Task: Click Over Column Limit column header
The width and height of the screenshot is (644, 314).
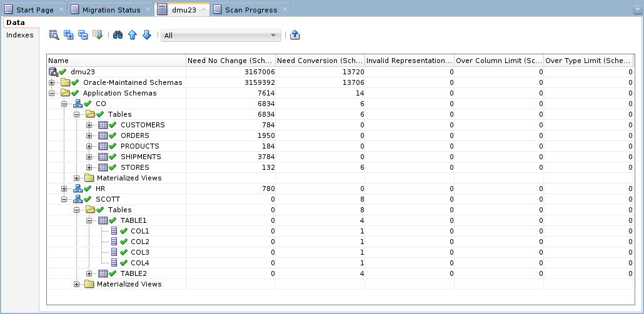Action: click(499, 61)
